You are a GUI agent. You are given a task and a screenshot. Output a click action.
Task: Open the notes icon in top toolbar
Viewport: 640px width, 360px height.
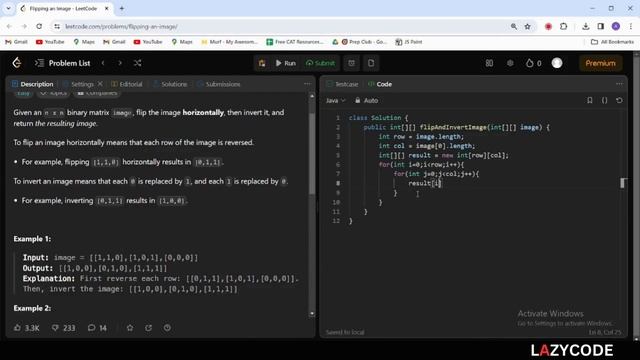[x=371, y=63]
